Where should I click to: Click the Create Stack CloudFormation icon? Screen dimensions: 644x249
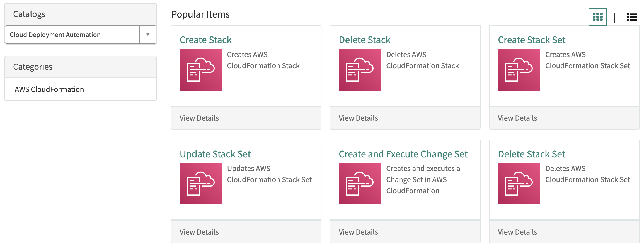tap(200, 70)
